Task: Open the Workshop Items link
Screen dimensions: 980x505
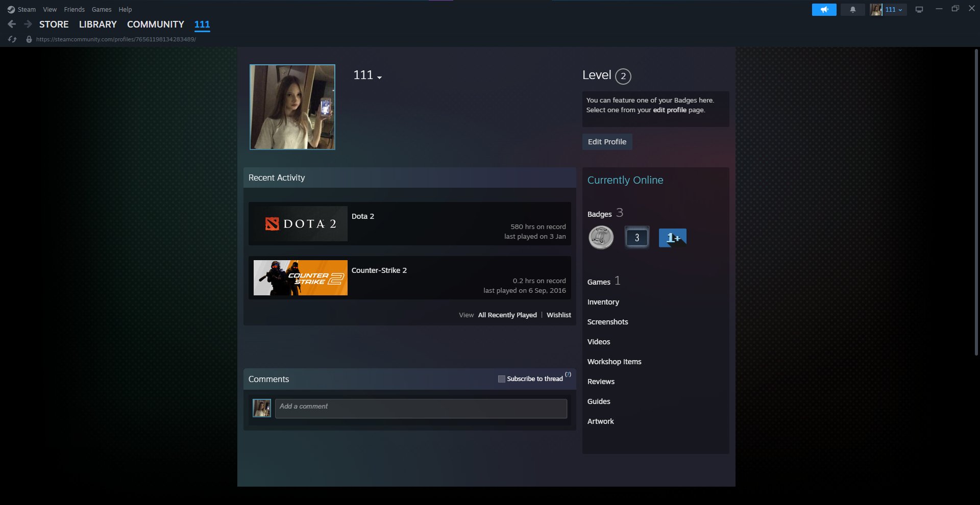Action: tap(615, 362)
